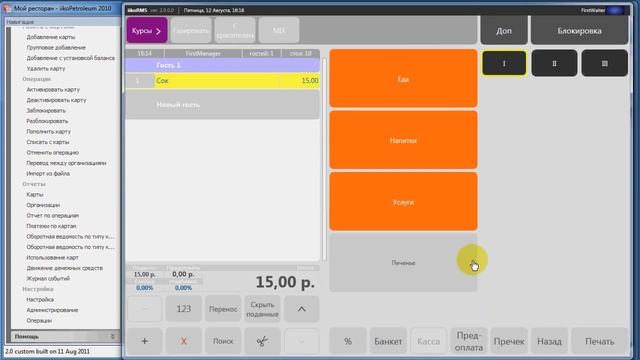Viewport: 640px width, 360px height.
Task: Click the Касса button
Action: pyautogui.click(x=429, y=341)
